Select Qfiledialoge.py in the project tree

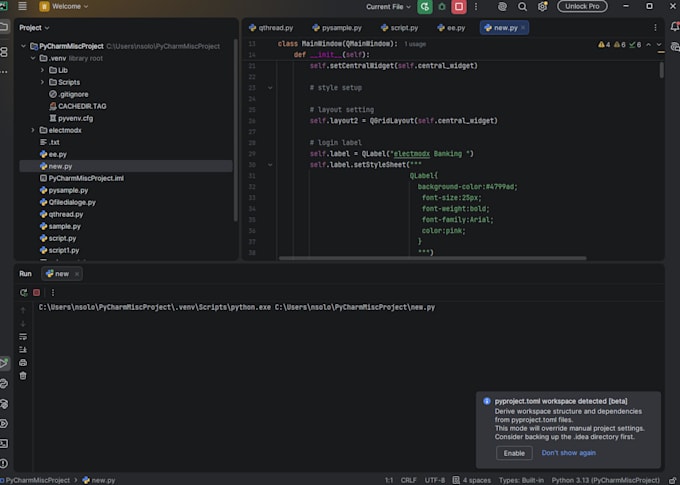point(68,202)
